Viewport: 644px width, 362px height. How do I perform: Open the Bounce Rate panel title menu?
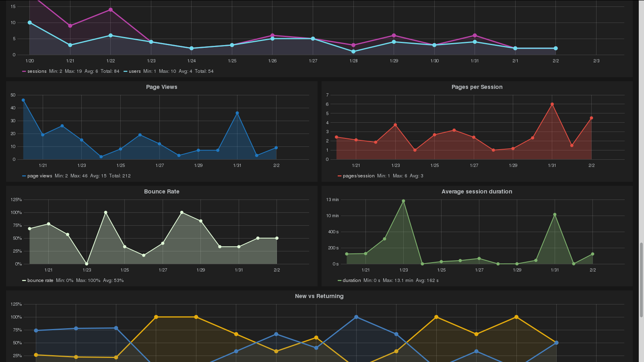coord(162,191)
